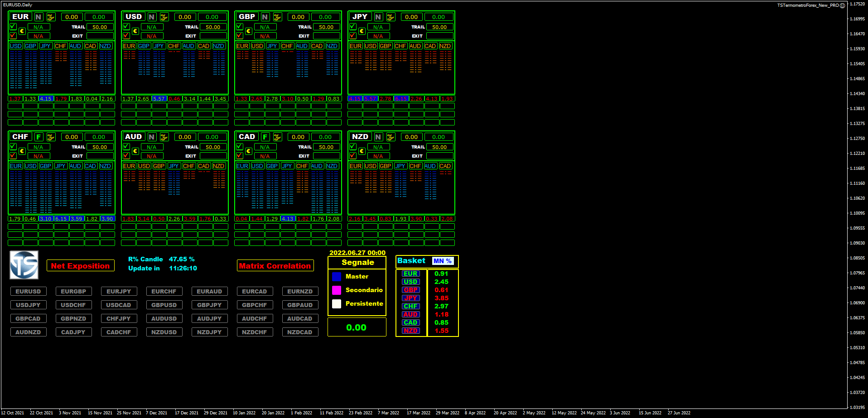The width and height of the screenshot is (868, 418).
Task: Click the yellow euro symbol in the USD panel
Action: coord(135,31)
